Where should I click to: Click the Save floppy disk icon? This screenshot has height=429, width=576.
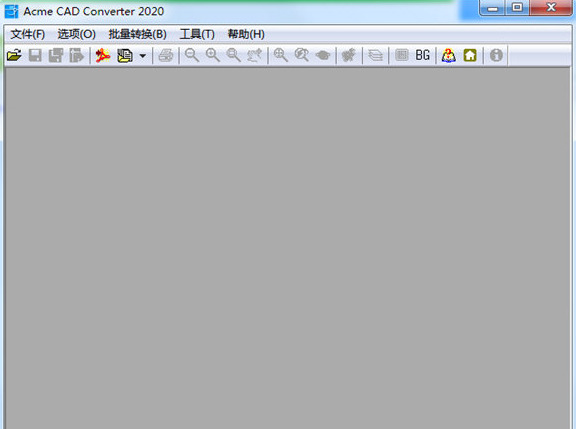(35, 55)
